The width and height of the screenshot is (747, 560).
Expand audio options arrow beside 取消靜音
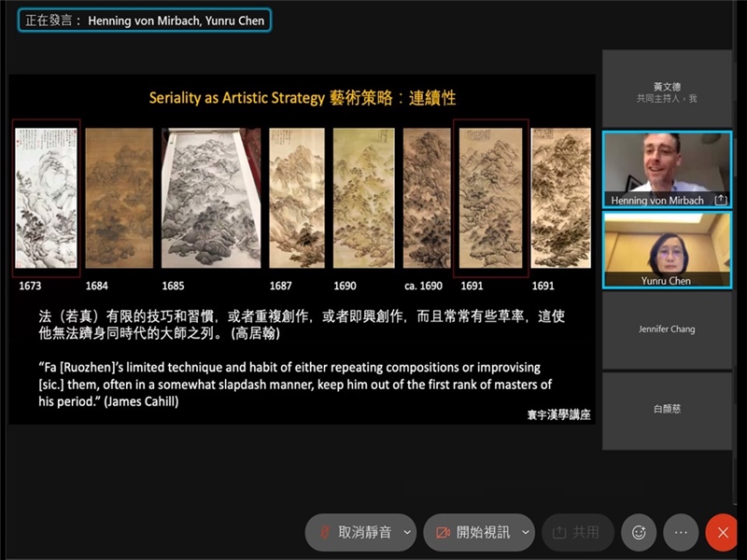[407, 532]
